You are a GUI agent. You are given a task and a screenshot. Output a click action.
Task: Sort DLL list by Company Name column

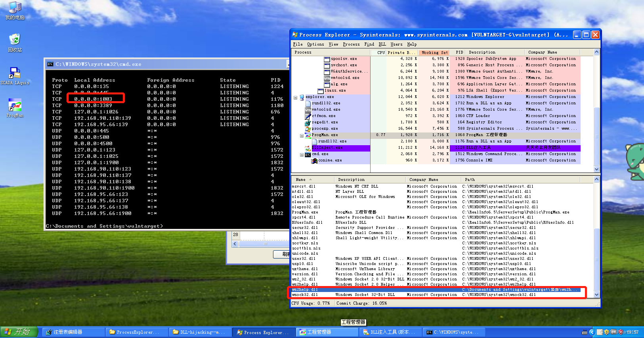coord(434,180)
